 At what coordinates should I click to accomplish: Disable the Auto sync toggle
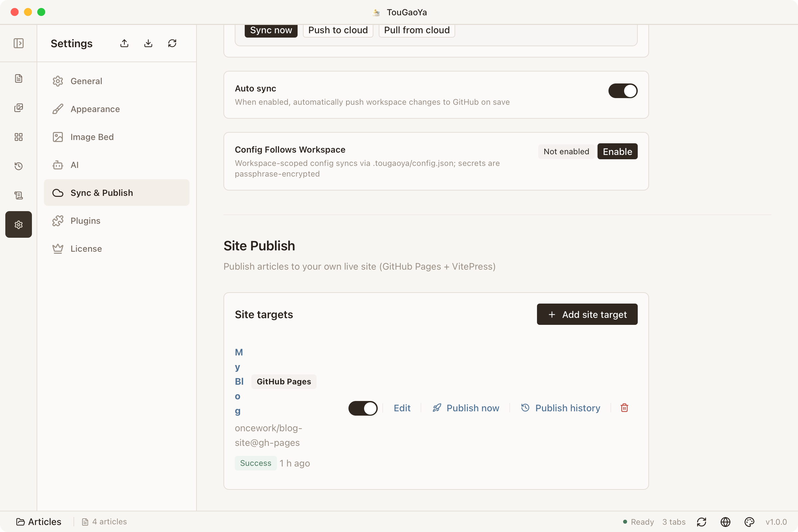(x=623, y=91)
